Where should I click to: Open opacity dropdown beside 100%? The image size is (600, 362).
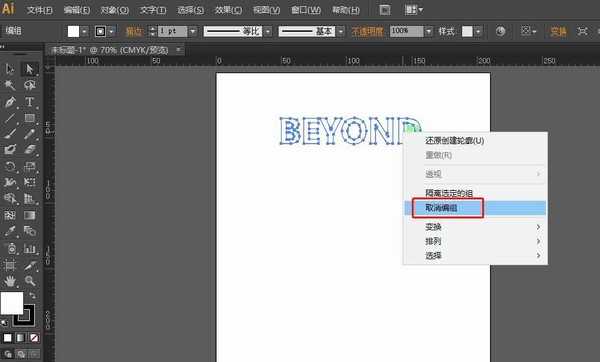point(429,31)
